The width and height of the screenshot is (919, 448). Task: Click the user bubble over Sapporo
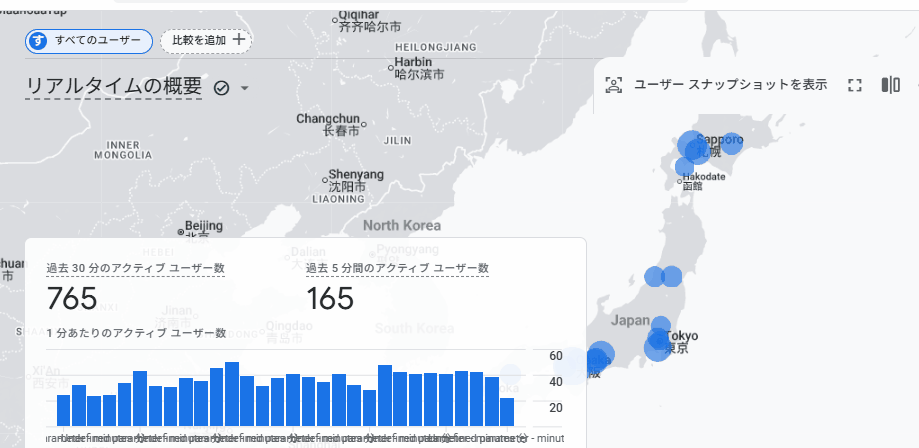pyautogui.click(x=692, y=146)
